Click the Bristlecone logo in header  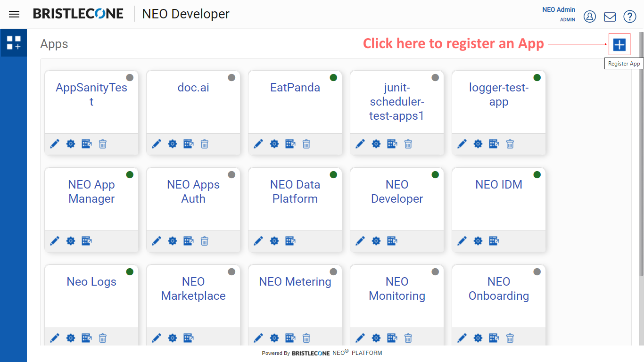click(78, 14)
